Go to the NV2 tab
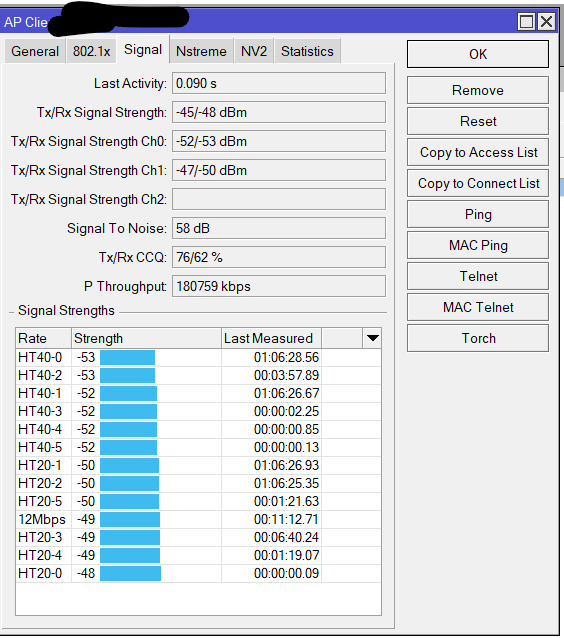 254,51
